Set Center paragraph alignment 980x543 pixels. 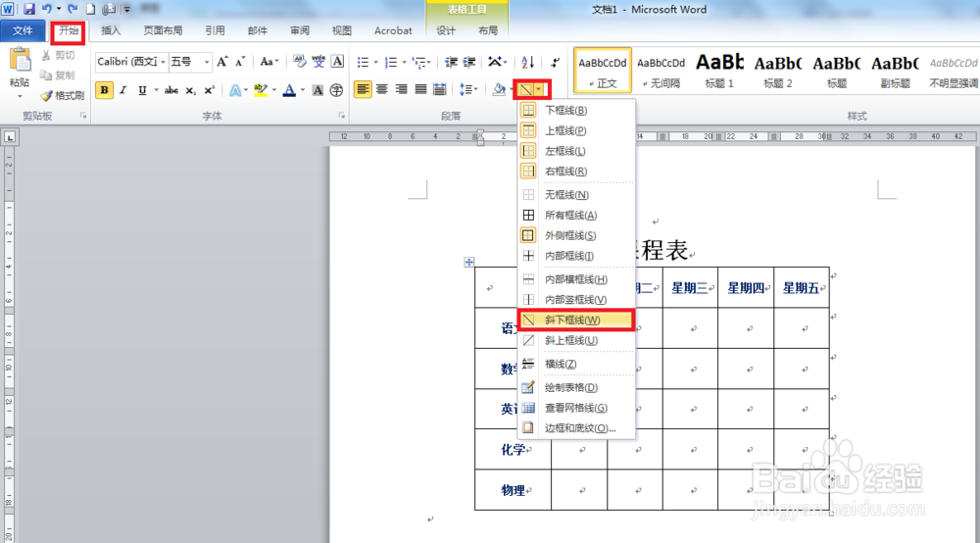click(x=382, y=89)
